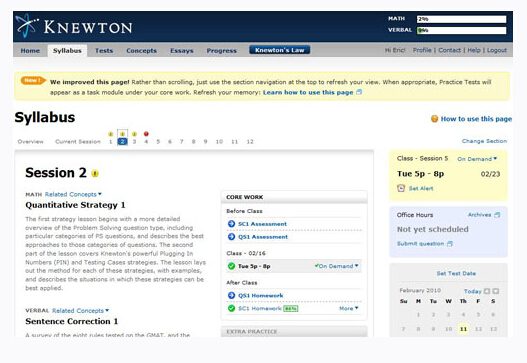Click the green check icon beside Tue 5p - 8p class
This screenshot has width=527, height=363.
tap(231, 266)
